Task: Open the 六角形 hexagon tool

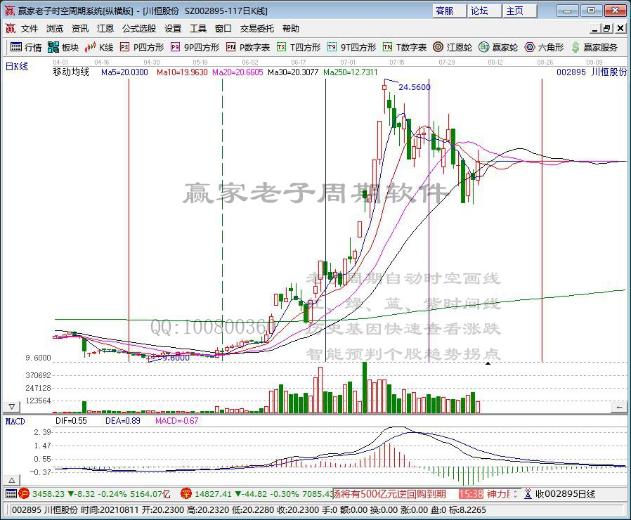Action: point(544,47)
